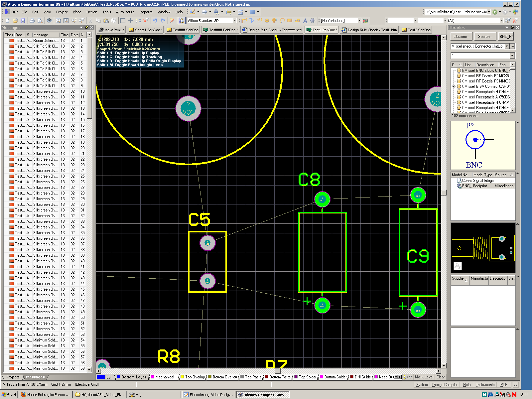
Task: Click the System button in the status bar
Action: [x=422, y=385]
